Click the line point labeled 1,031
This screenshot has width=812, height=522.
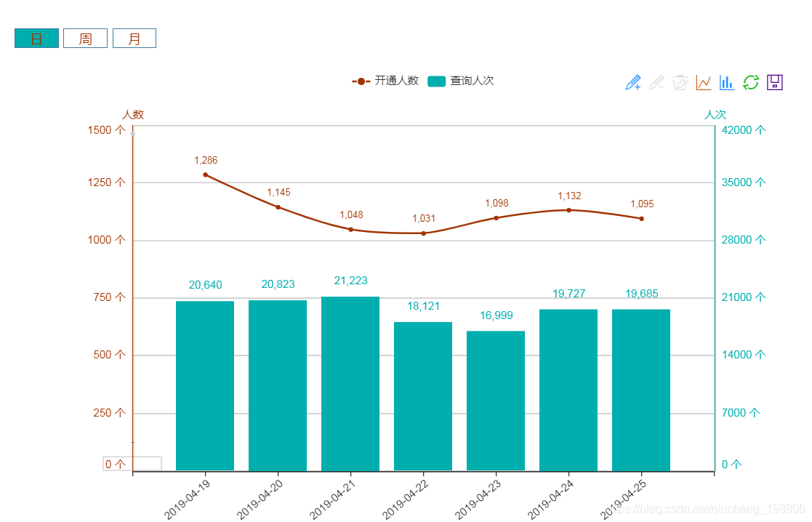[x=423, y=233]
